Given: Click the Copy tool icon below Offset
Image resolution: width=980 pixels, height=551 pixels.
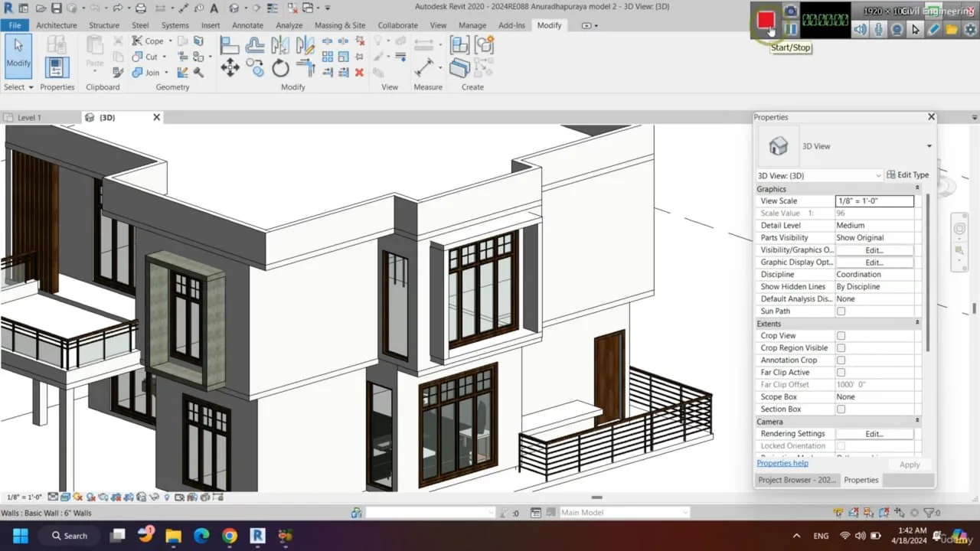Looking at the screenshot, I should (x=255, y=68).
